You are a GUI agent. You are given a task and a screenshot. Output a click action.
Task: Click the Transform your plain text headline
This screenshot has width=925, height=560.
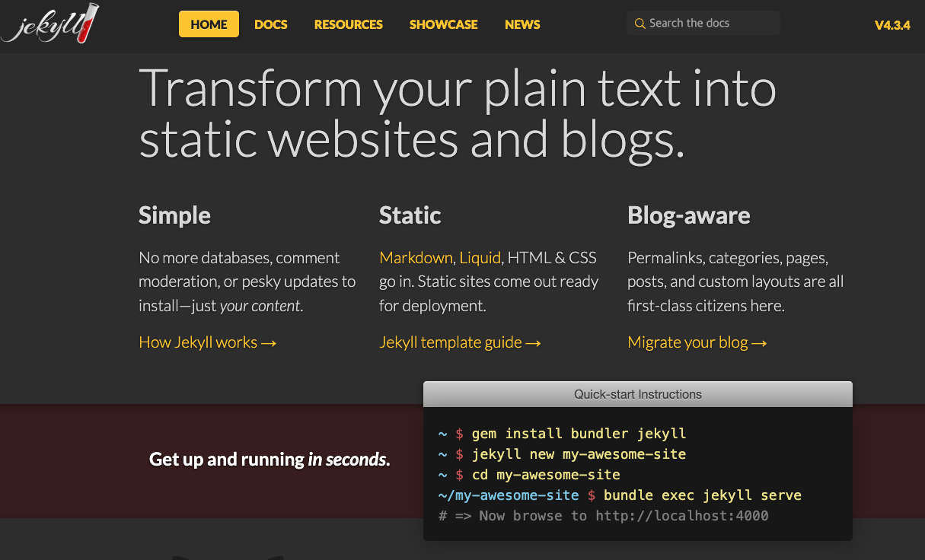pos(458,113)
